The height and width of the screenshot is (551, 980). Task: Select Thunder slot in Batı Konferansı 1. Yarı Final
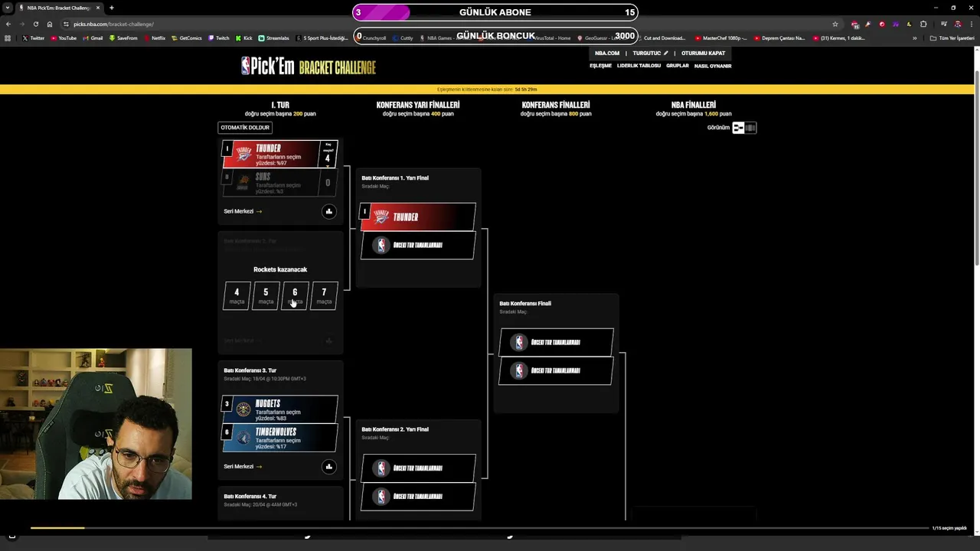click(418, 217)
